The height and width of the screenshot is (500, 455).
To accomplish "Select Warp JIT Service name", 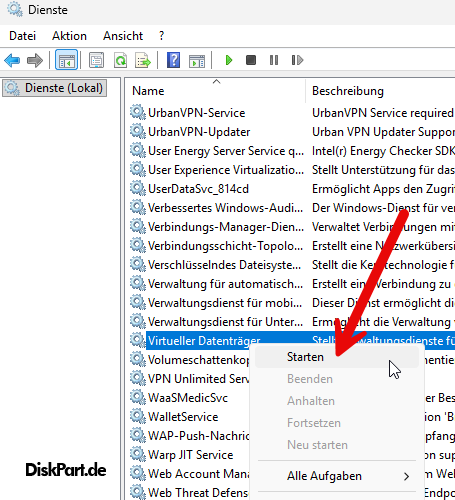I will pos(191,455).
